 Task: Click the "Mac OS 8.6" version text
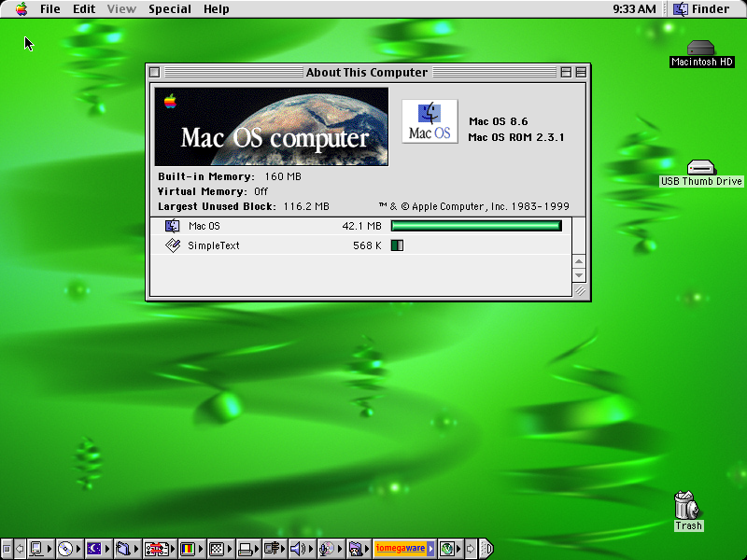pos(499,121)
